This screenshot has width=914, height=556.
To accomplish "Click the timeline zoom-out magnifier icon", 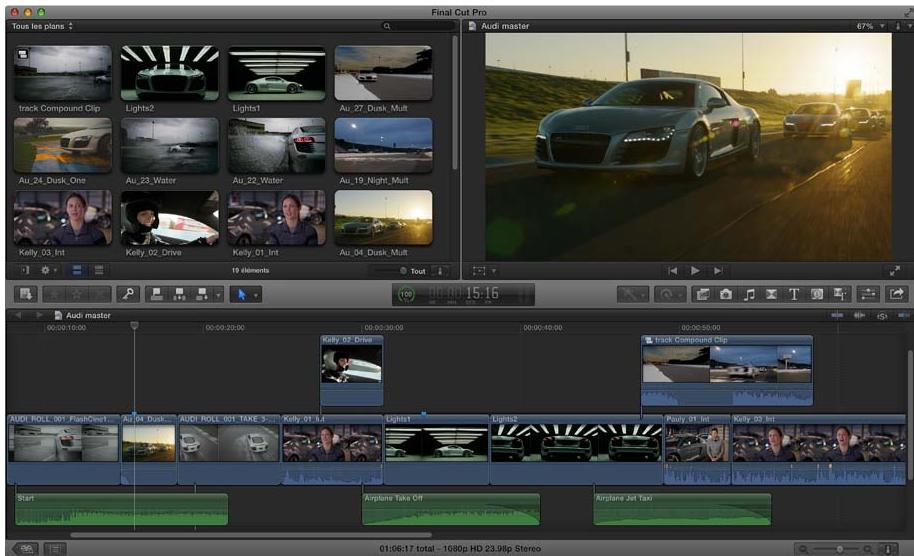I will click(804, 549).
